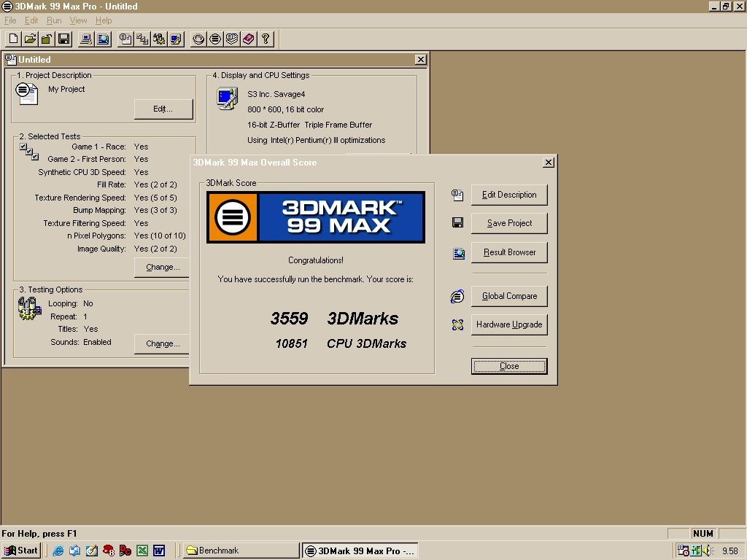Click the 3DMark 99 Max logo banner
747x560 pixels.
(315, 217)
